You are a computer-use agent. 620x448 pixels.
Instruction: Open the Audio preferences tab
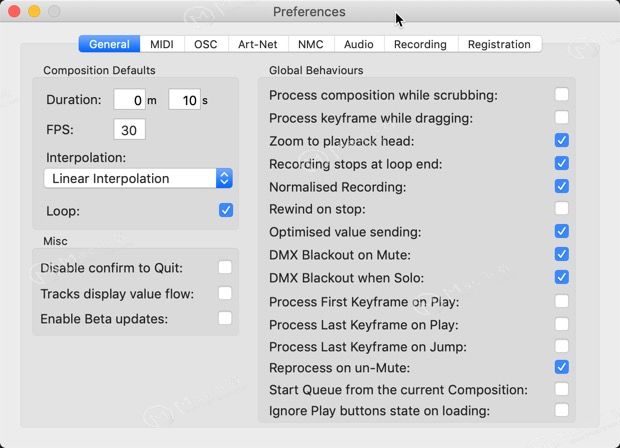coord(359,44)
